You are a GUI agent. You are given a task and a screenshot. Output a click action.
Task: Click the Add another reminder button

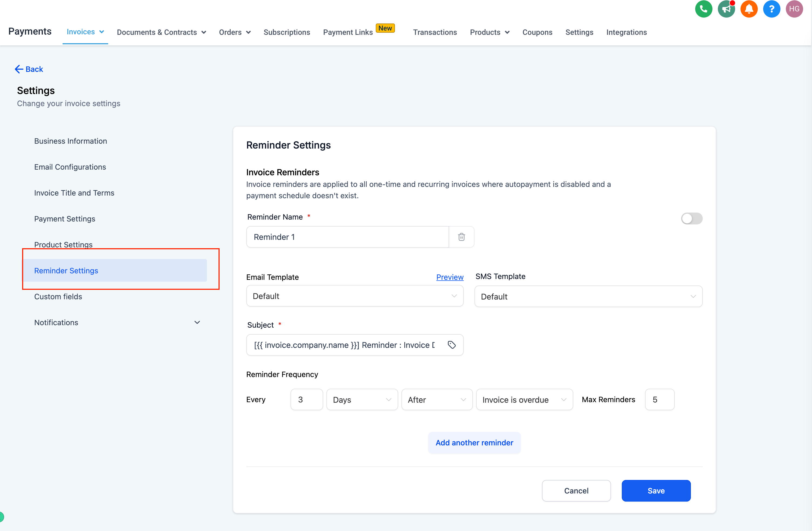[474, 442]
